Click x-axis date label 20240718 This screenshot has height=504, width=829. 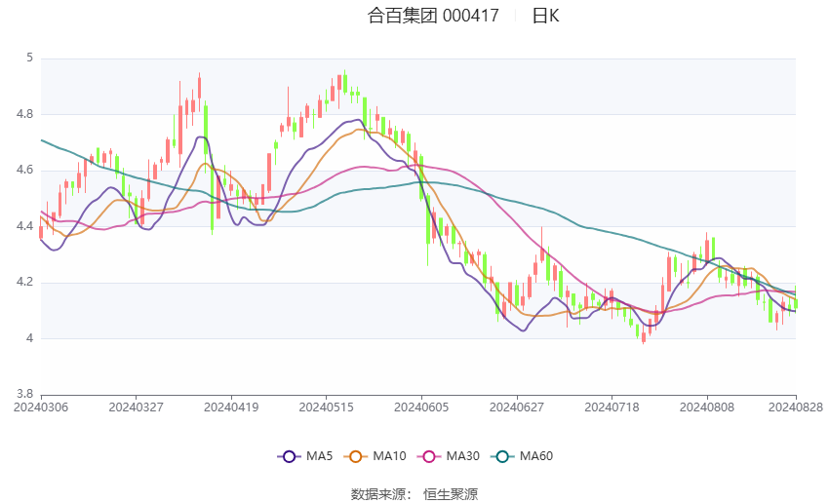(612, 407)
